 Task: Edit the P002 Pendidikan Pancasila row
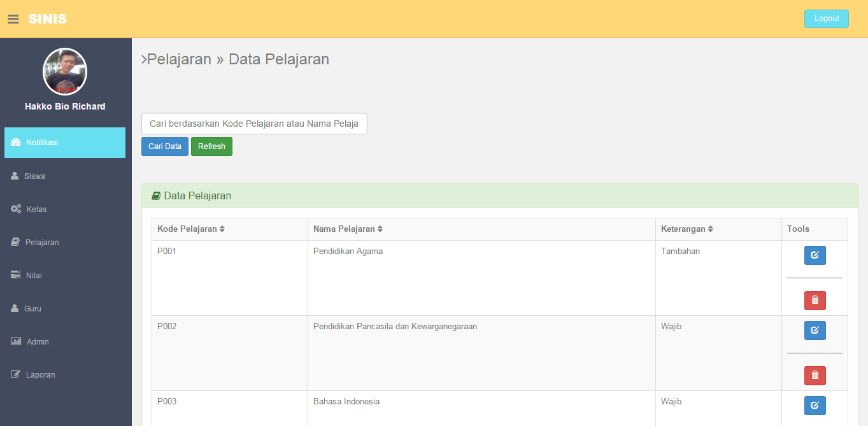(815, 330)
